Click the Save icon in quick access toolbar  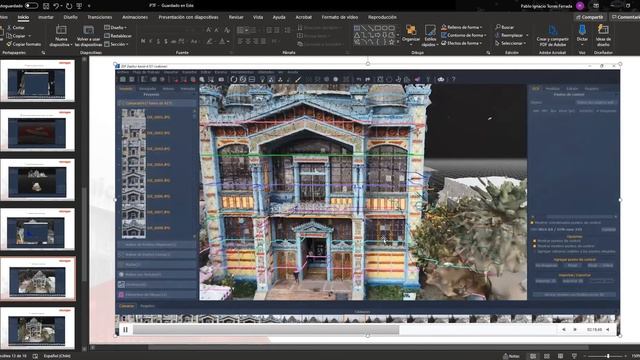click(46, 6)
